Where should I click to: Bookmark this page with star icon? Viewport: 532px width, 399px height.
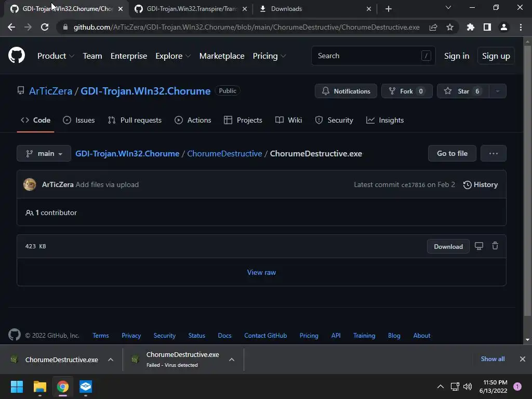(x=450, y=27)
